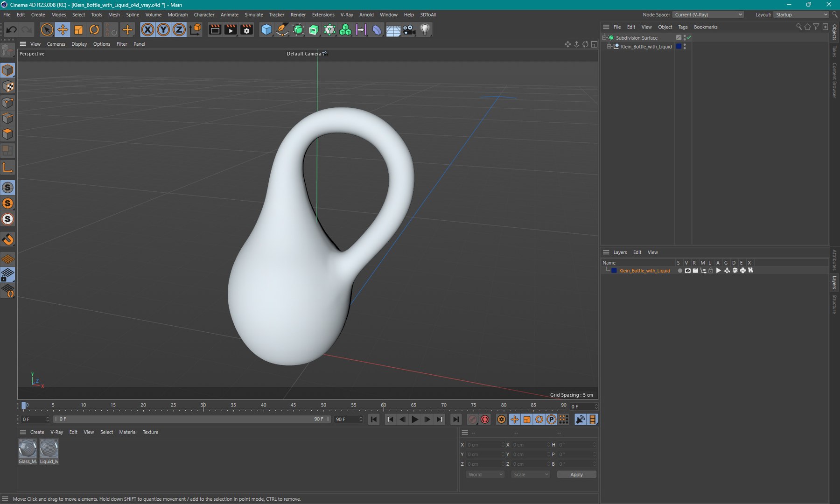The width and height of the screenshot is (840, 504).
Task: Click the Klein_Bottle_with_Liquid layer color swatch
Action: point(614,271)
